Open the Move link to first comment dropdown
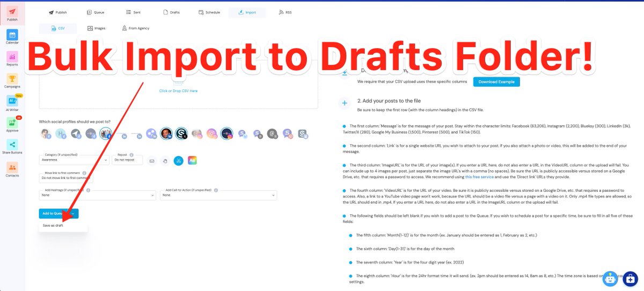 click(x=65, y=177)
